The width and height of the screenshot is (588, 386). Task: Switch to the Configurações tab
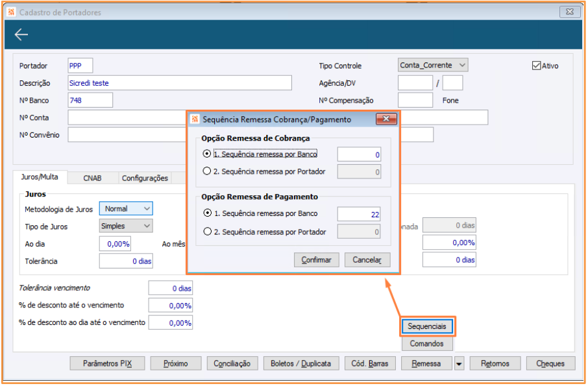(x=145, y=178)
